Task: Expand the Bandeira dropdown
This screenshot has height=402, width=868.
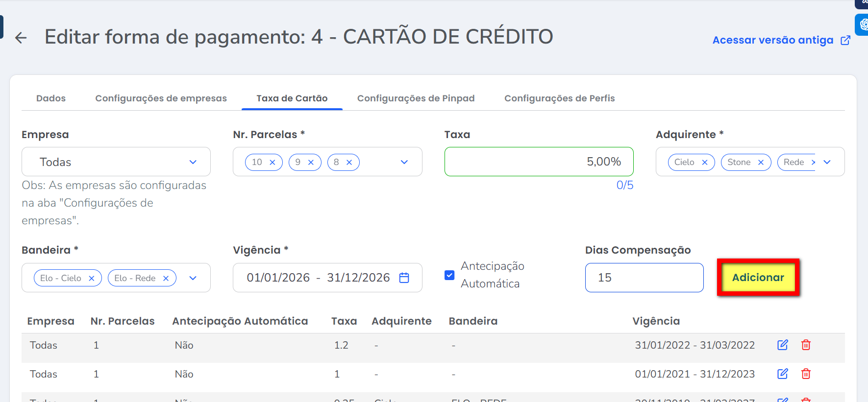Action: (x=193, y=278)
